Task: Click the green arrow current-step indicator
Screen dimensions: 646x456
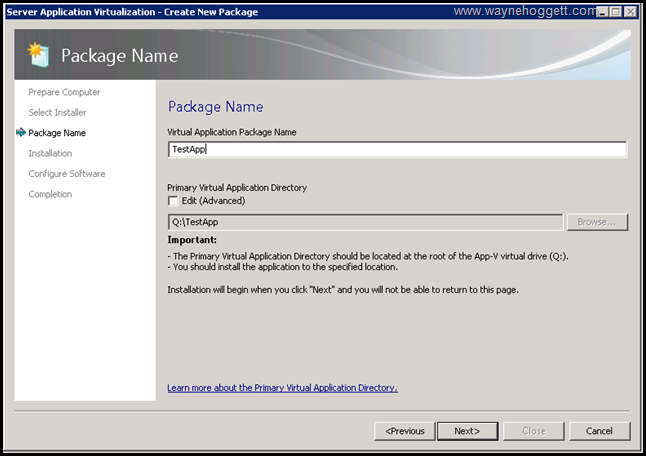Action: [21, 133]
